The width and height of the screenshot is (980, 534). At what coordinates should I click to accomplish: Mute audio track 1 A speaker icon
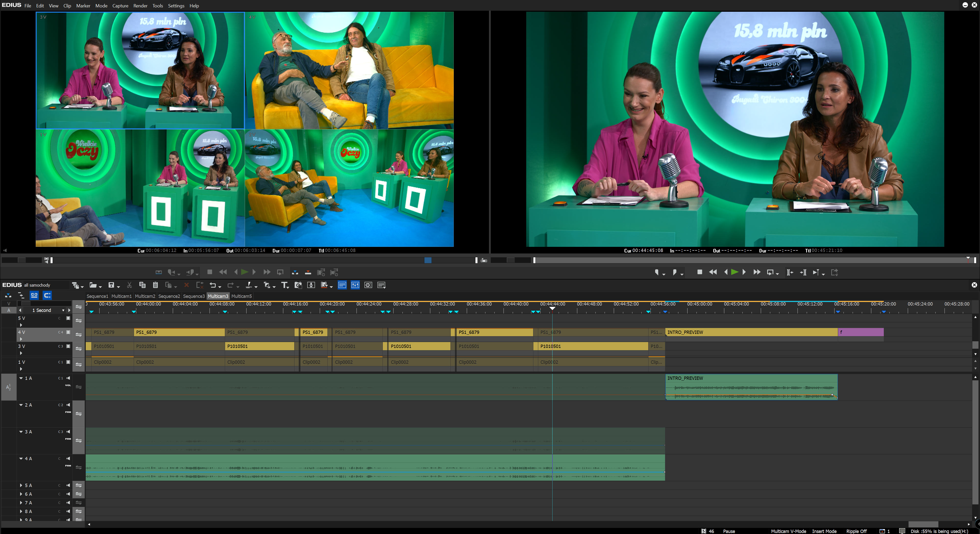(68, 378)
